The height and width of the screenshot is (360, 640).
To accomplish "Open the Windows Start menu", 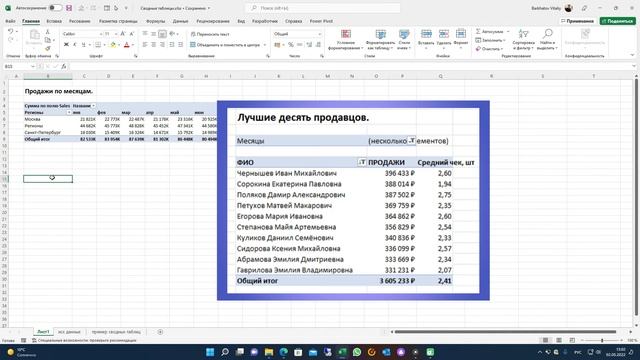I will [x=210, y=352].
